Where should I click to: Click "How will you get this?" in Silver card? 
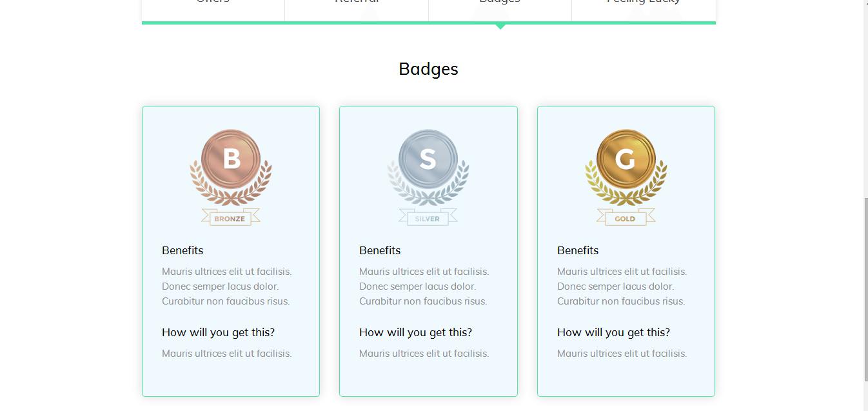[x=415, y=332]
